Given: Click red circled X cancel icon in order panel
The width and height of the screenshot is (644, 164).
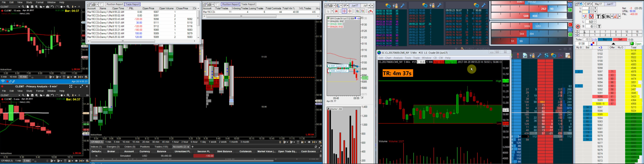Looking at the screenshot, I should pos(578,27).
